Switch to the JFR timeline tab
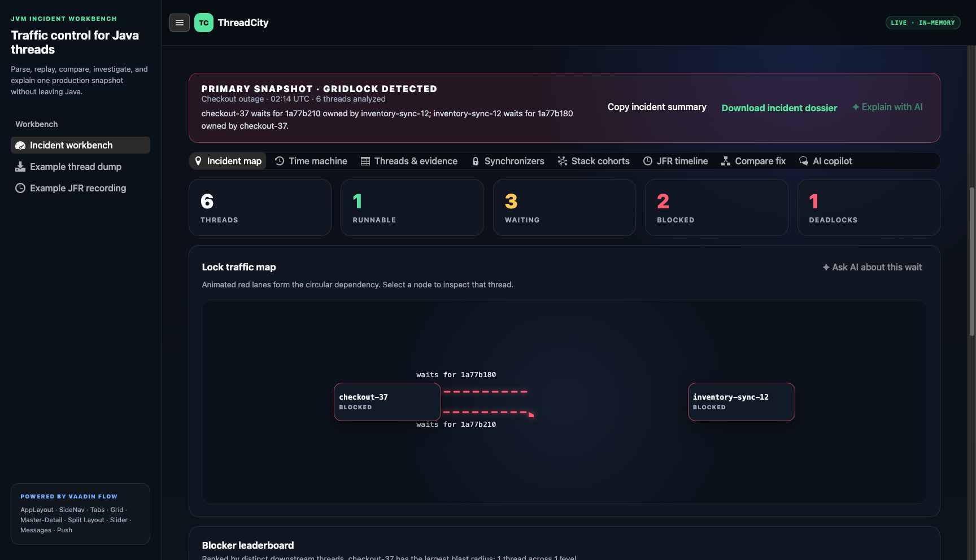This screenshot has width=976, height=560. click(676, 161)
